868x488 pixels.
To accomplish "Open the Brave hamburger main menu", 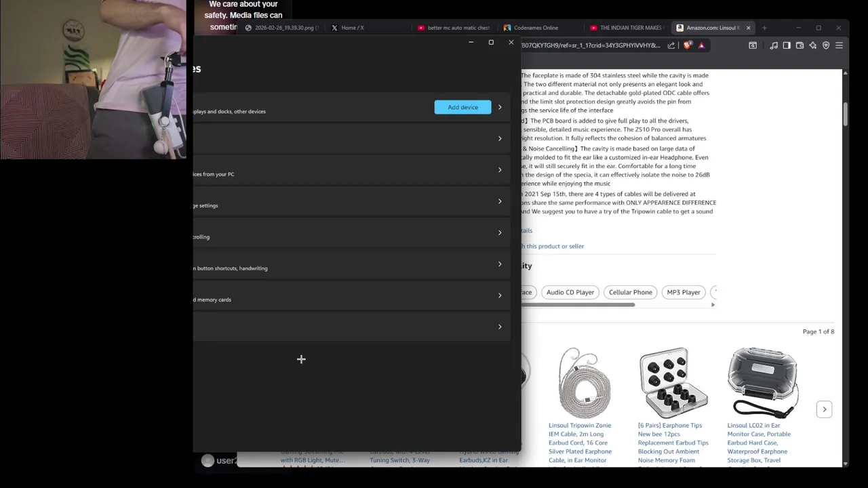I will pyautogui.click(x=839, y=45).
